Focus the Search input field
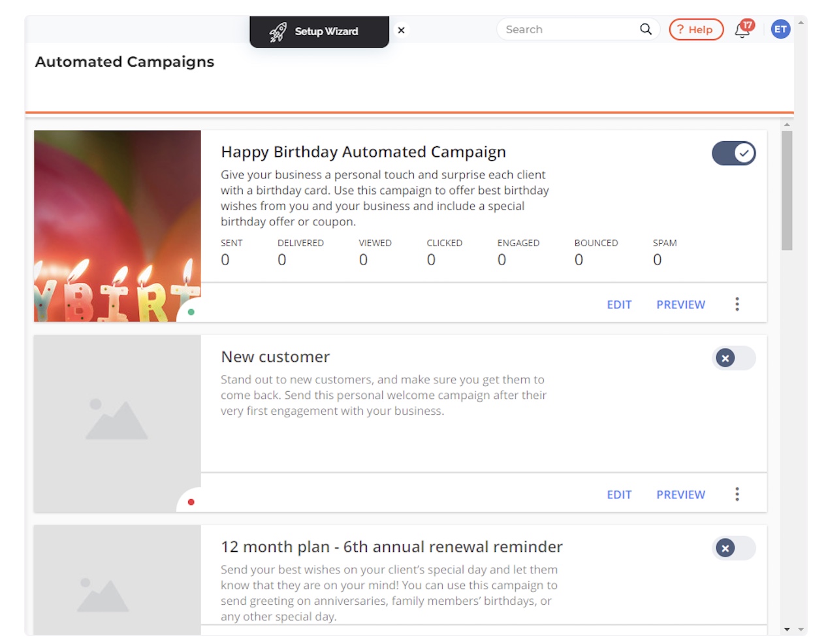The image size is (828, 644). pos(568,29)
